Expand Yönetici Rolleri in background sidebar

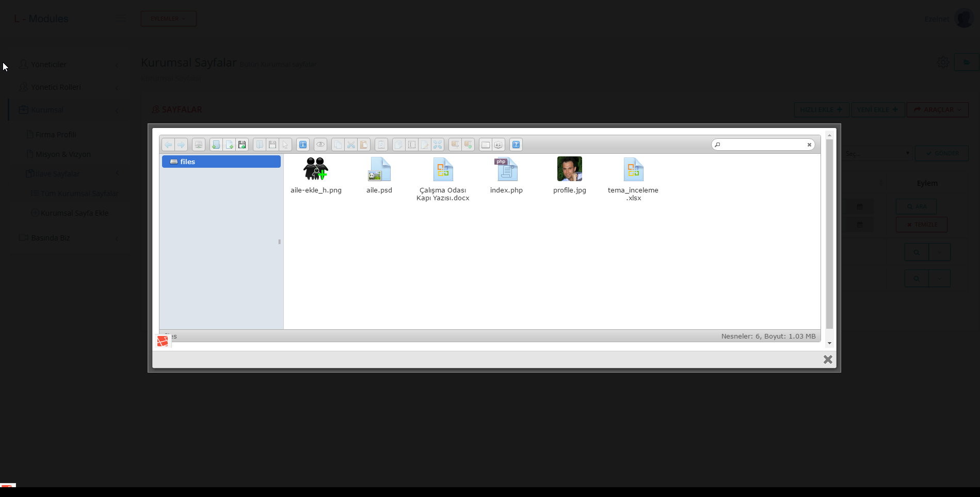pyautogui.click(x=69, y=87)
